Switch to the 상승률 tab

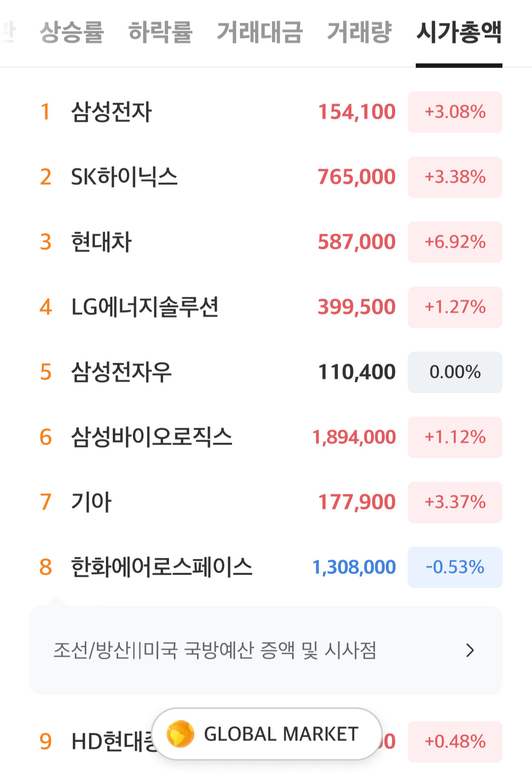point(72,33)
